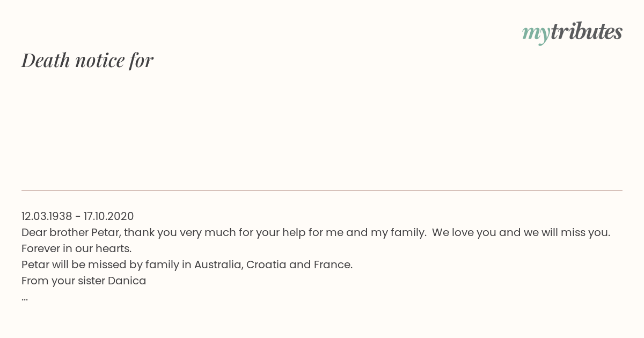
Task: Click the horizontal divider line
Action: pos(322,190)
